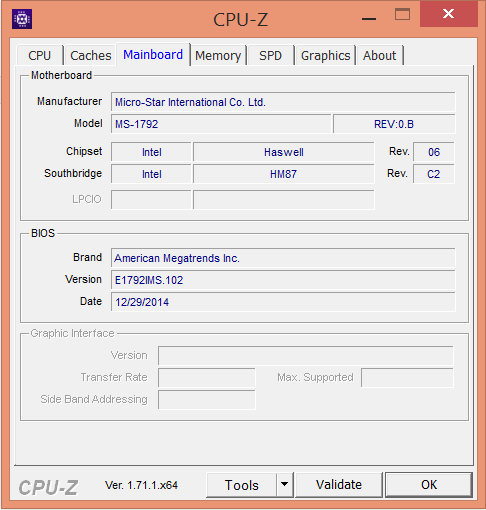Open the CPU tab
This screenshot has height=510, width=486.
pyautogui.click(x=40, y=55)
